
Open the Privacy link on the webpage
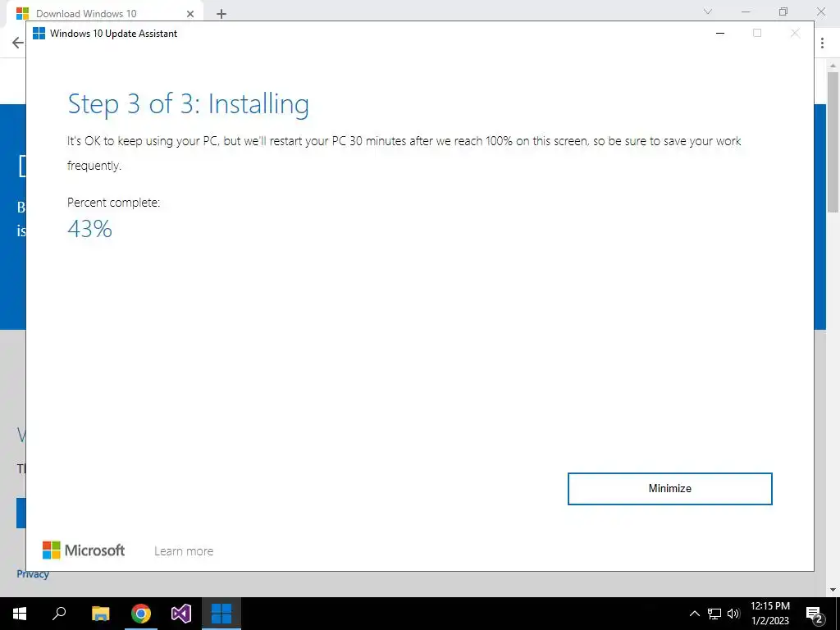click(x=33, y=573)
